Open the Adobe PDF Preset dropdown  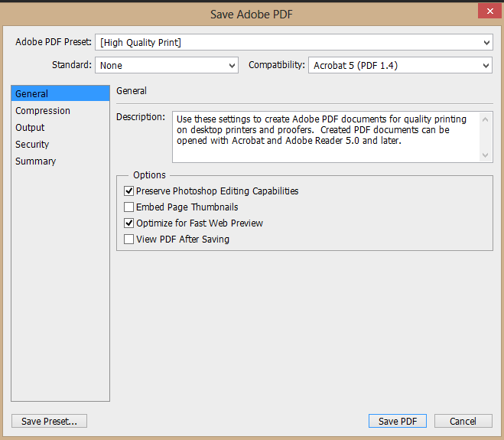coord(294,43)
